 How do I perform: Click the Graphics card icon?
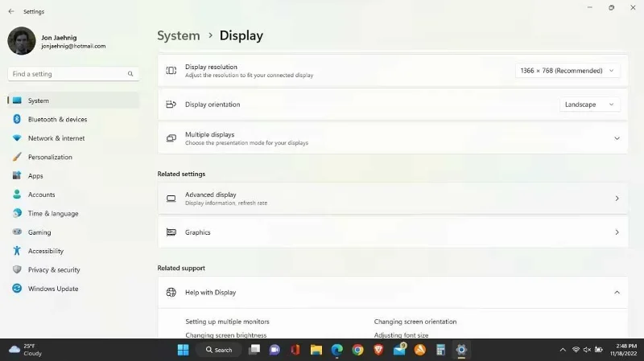click(171, 232)
